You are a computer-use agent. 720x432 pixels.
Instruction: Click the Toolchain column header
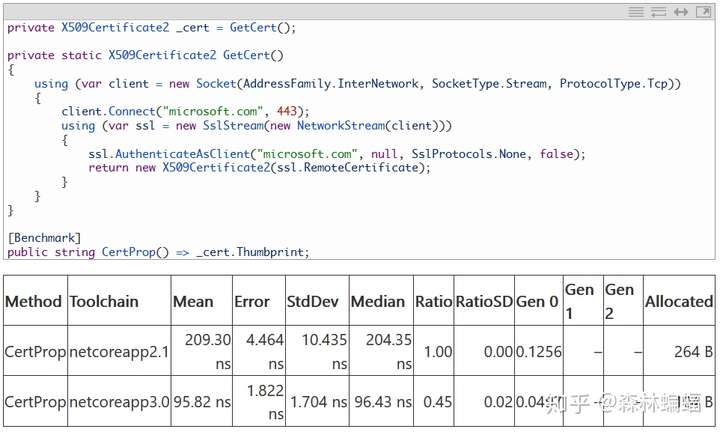point(104,301)
